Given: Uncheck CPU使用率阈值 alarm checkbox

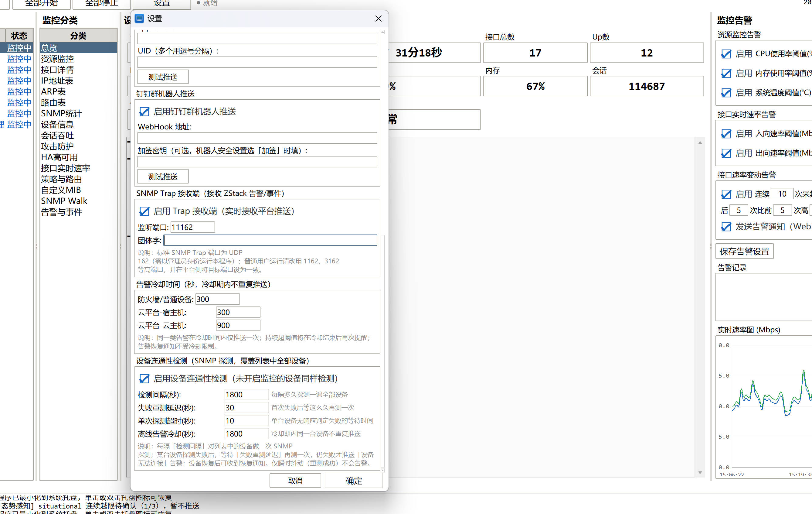Looking at the screenshot, I should (726, 54).
